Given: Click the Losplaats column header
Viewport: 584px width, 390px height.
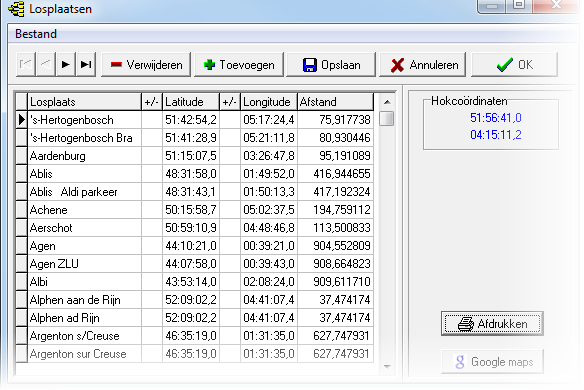Looking at the screenshot, I should pos(85,102).
